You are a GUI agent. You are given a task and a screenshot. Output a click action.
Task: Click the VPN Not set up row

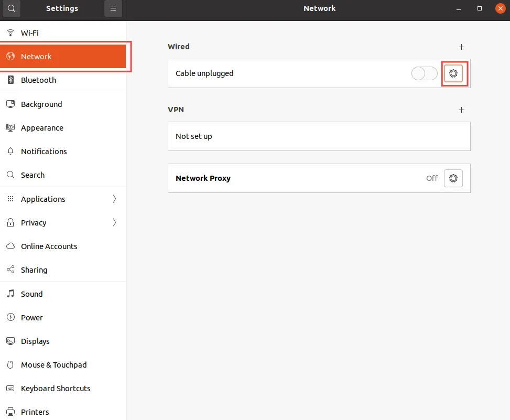[x=319, y=136]
